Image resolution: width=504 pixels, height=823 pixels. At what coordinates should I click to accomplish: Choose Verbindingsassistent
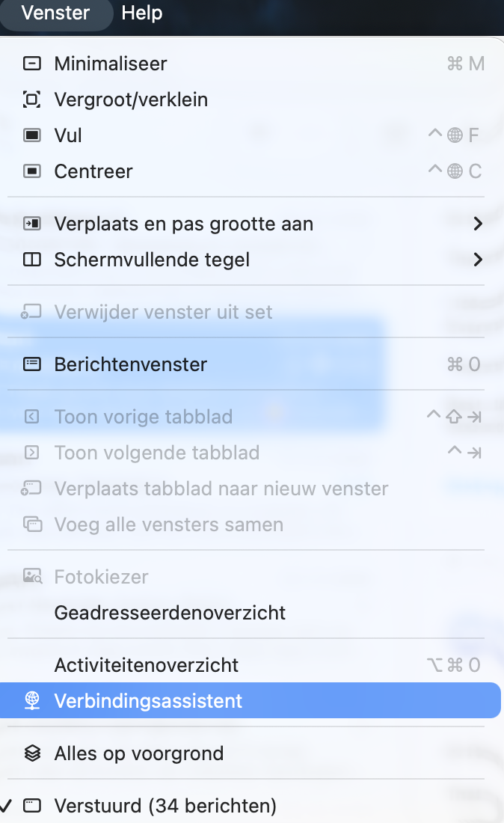[x=148, y=700]
